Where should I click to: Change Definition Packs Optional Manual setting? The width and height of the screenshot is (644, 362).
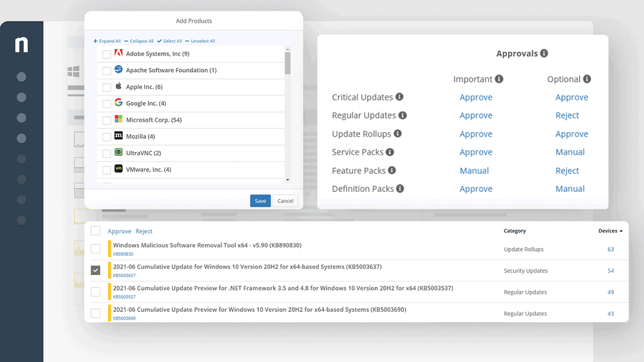(570, 189)
